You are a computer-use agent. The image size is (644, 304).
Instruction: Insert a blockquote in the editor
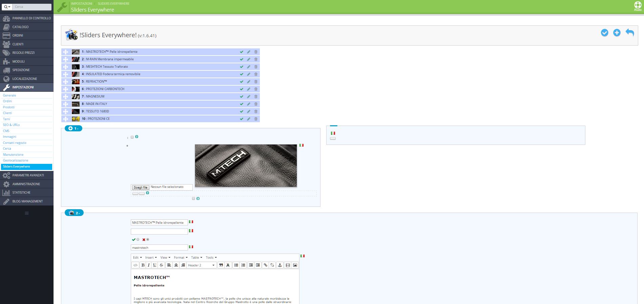[221, 265]
